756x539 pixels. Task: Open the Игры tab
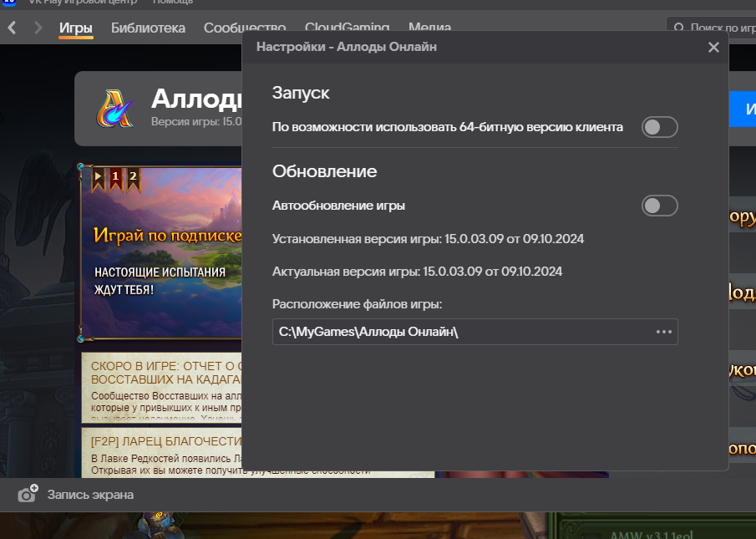(76, 28)
